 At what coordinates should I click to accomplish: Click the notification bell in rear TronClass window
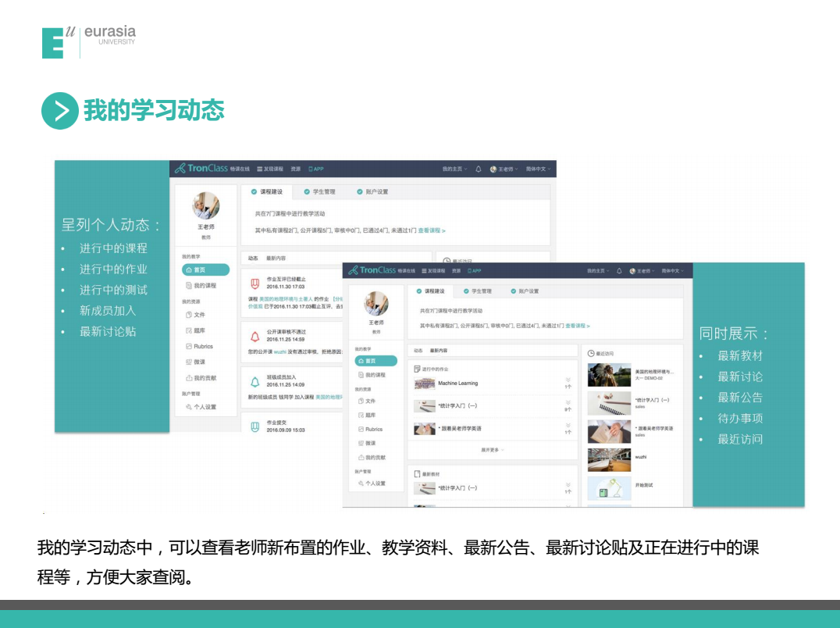479,169
